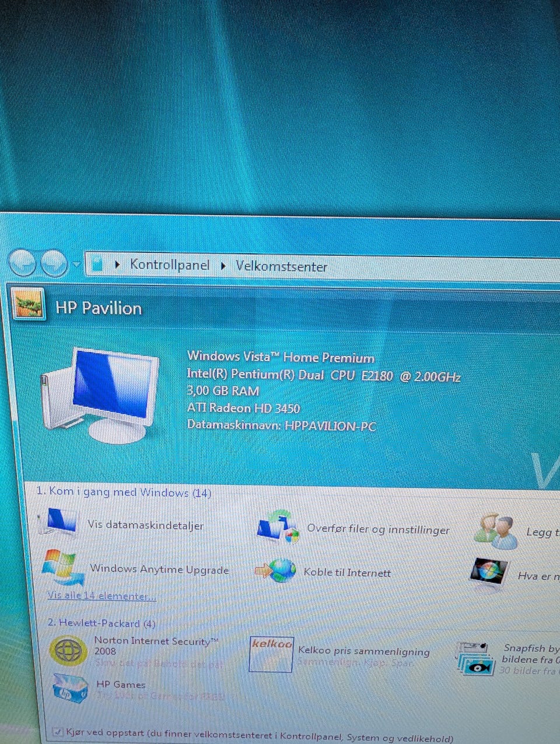Click the address bar folder icon

(97, 264)
